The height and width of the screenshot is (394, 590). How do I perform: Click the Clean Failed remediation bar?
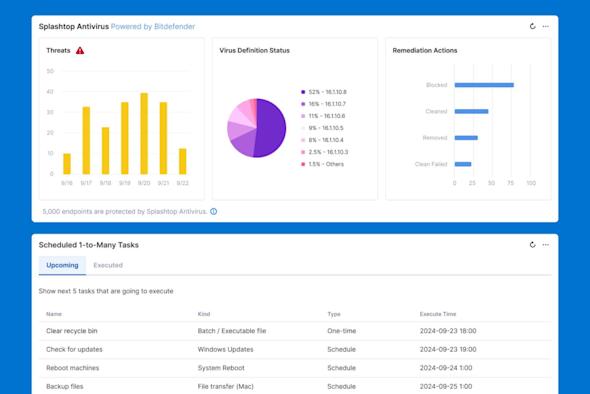click(463, 164)
